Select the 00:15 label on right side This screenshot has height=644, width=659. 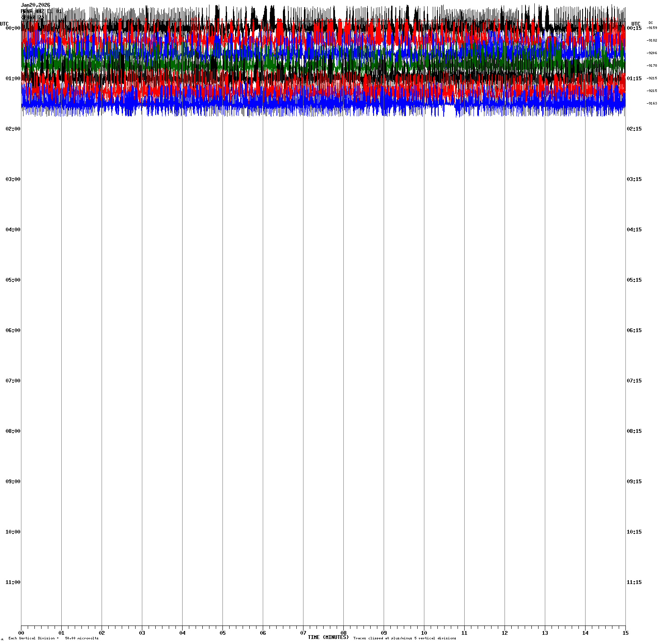click(x=634, y=28)
